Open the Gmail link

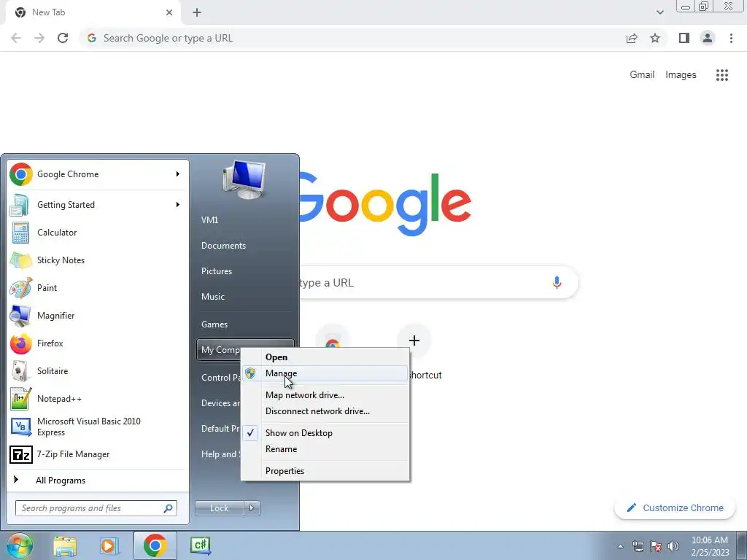(x=642, y=75)
